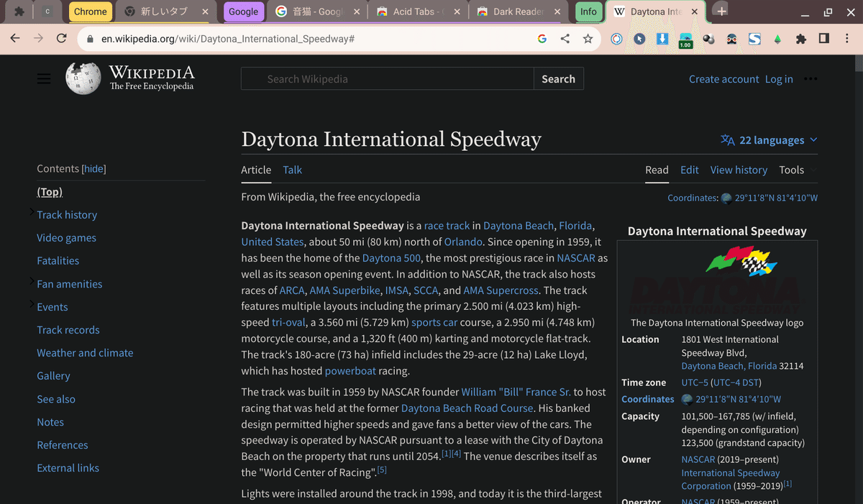
Task: Switch to the Edit tab
Action: (x=690, y=170)
